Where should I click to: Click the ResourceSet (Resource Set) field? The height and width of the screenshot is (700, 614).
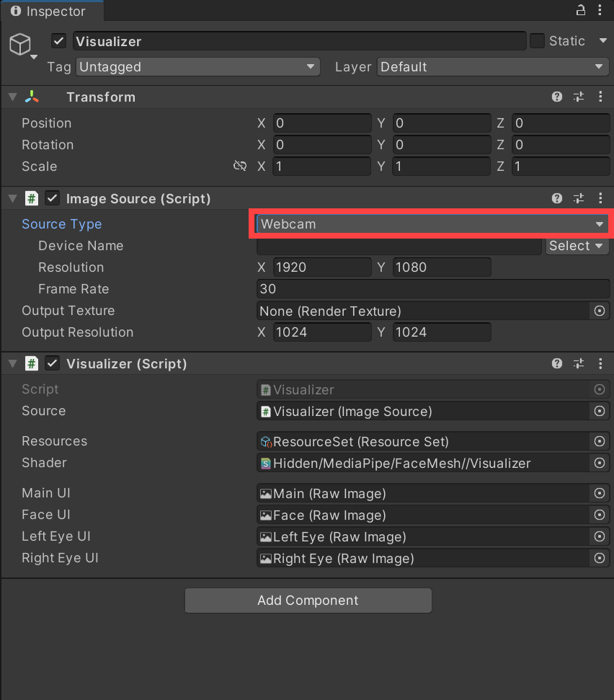(423, 441)
